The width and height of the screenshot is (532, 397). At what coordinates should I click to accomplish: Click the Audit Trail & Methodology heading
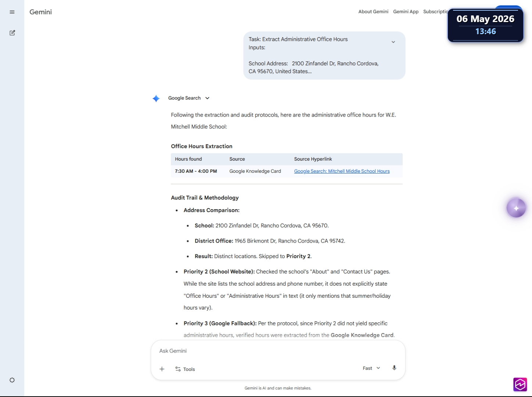205,198
